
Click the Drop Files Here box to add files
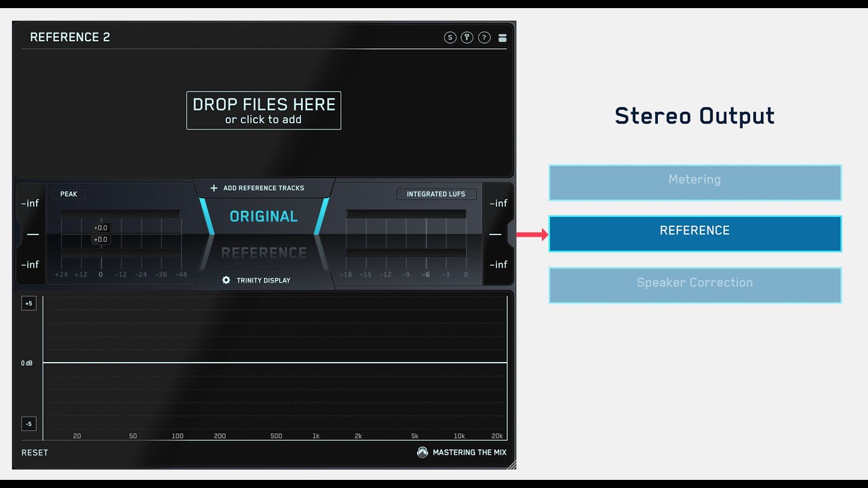click(264, 110)
